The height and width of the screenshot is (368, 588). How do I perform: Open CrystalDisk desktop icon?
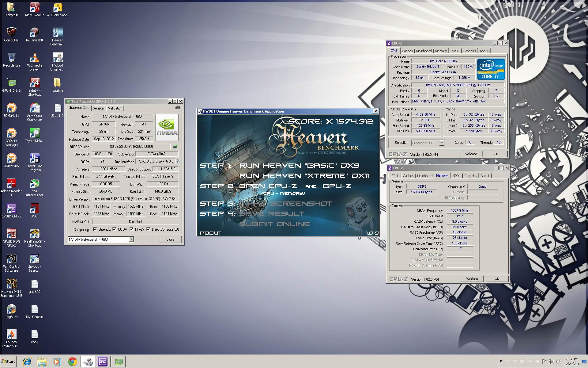click(x=34, y=135)
